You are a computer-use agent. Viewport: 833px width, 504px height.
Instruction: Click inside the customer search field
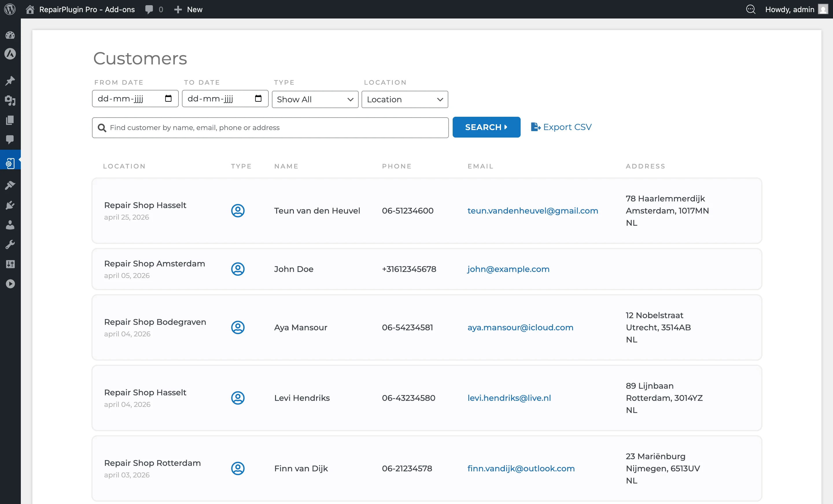270,127
